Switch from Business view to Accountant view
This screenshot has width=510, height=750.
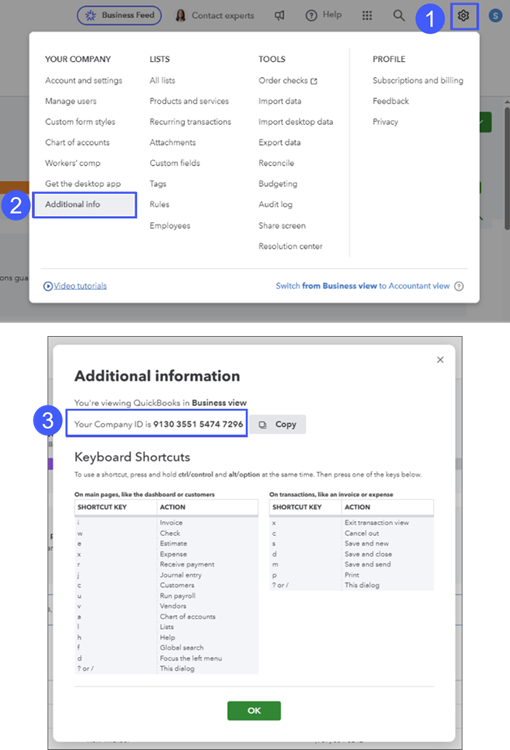[x=363, y=286]
